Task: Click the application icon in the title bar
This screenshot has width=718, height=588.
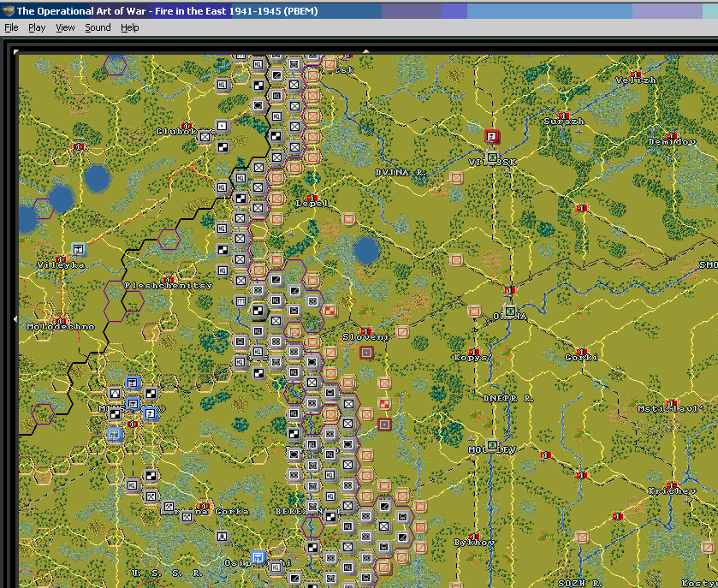Action: pyautogui.click(x=8, y=10)
